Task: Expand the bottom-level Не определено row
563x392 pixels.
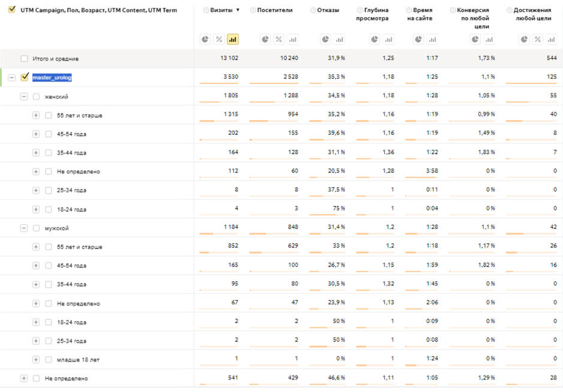Action: pos(24,378)
